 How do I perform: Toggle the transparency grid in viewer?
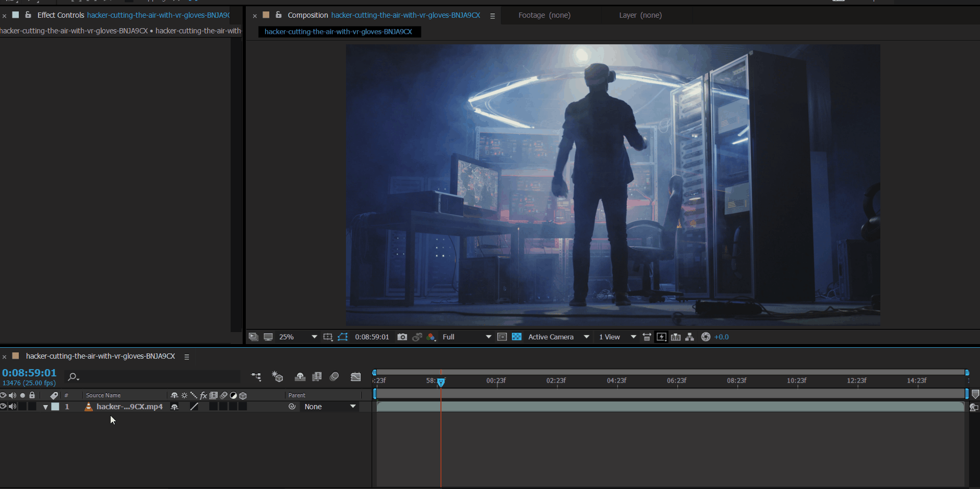click(517, 337)
